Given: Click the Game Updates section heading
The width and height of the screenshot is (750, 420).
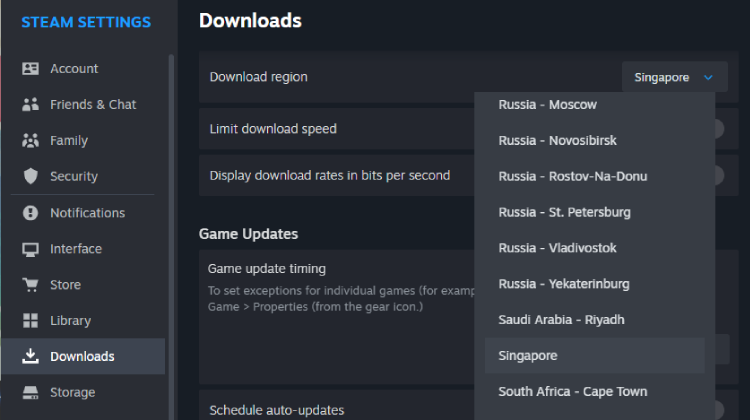Looking at the screenshot, I should (248, 234).
